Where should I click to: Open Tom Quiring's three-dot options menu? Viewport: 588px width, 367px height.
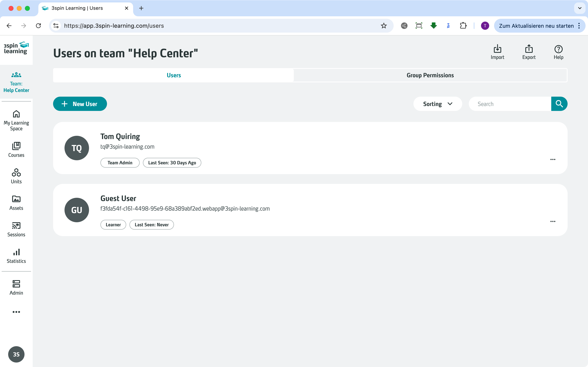(x=552, y=159)
